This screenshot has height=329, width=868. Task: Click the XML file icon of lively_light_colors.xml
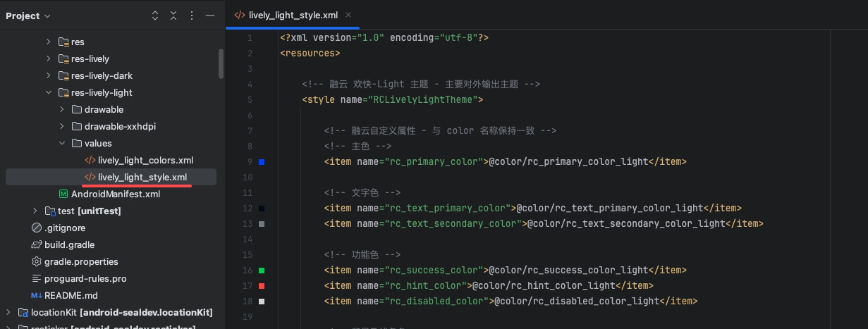(90, 160)
